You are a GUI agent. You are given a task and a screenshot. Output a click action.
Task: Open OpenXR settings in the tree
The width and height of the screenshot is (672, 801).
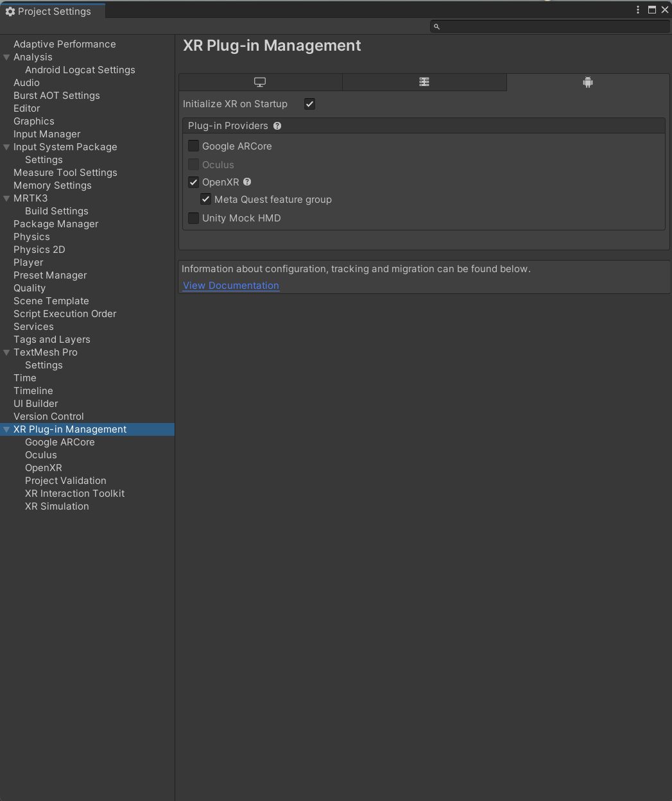44,468
